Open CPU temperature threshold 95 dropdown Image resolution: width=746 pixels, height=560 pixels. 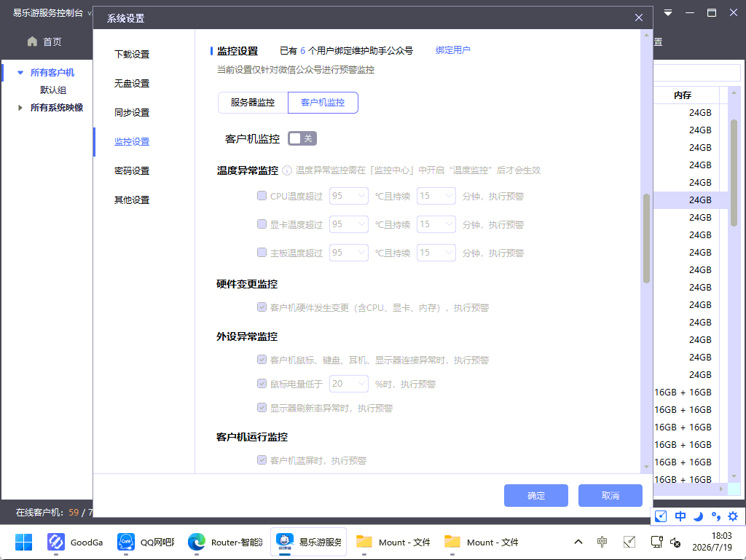pyautogui.click(x=349, y=196)
